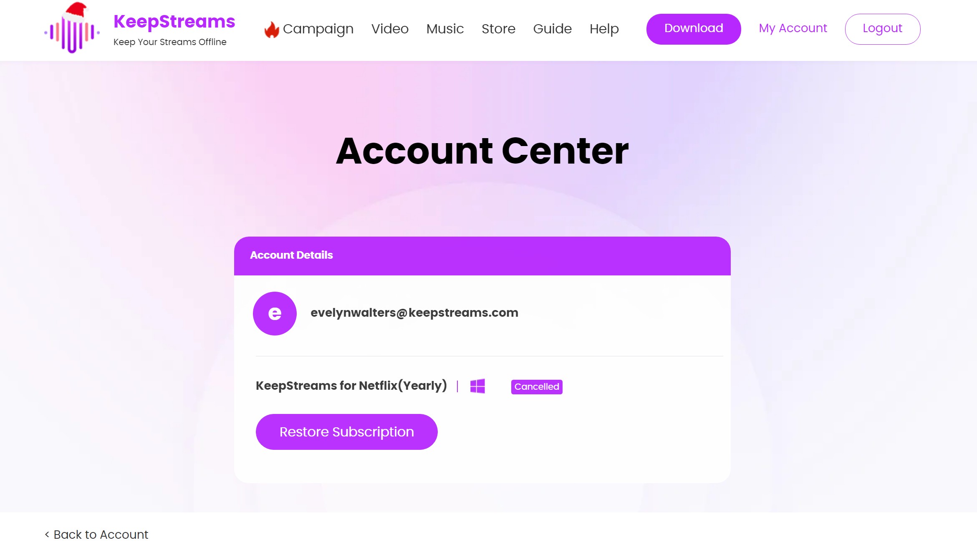The height and width of the screenshot is (560, 977).
Task: Click the user avatar icon with letter e
Action: point(275,313)
